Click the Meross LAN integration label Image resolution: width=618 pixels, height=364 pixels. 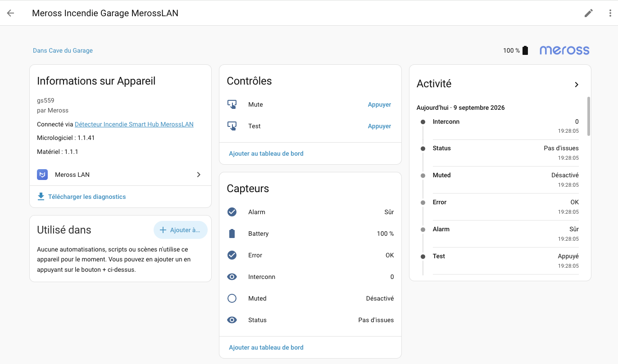pyautogui.click(x=72, y=175)
